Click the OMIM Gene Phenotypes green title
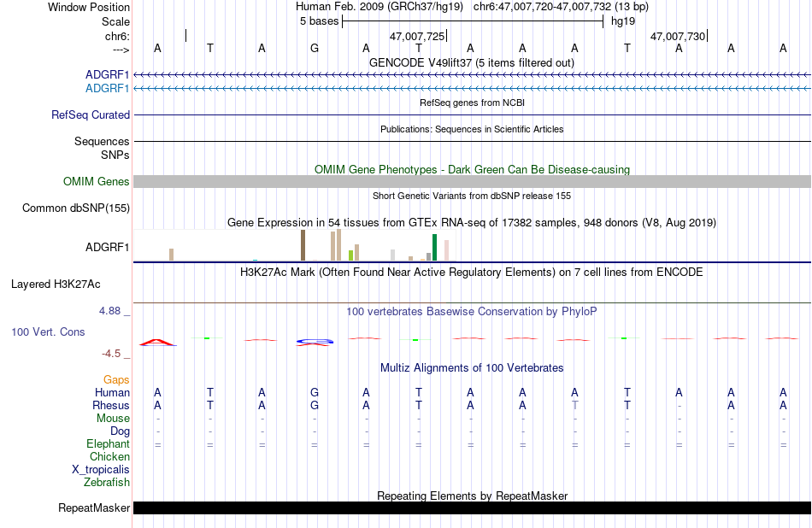Viewport: 812px width, 528px height. 473,169
